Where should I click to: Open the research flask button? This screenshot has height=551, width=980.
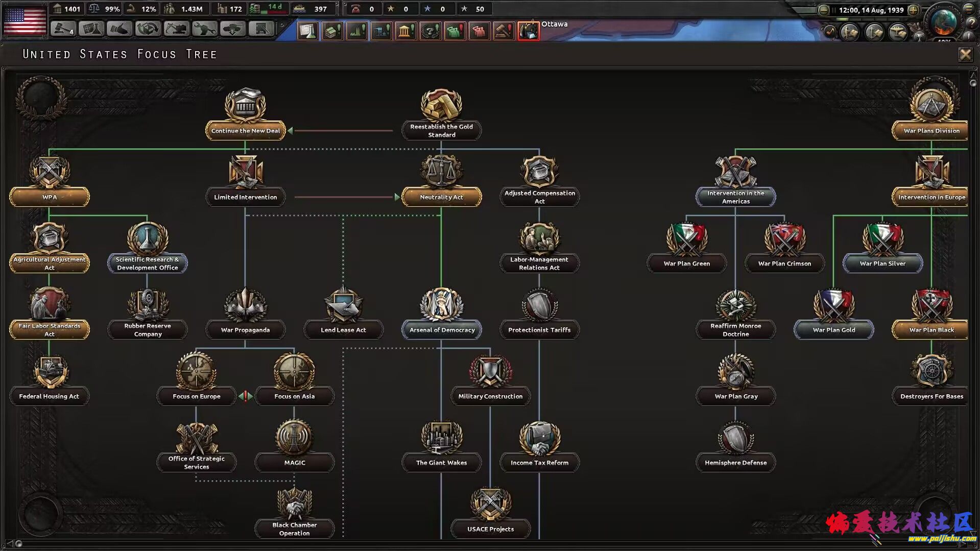(x=91, y=29)
